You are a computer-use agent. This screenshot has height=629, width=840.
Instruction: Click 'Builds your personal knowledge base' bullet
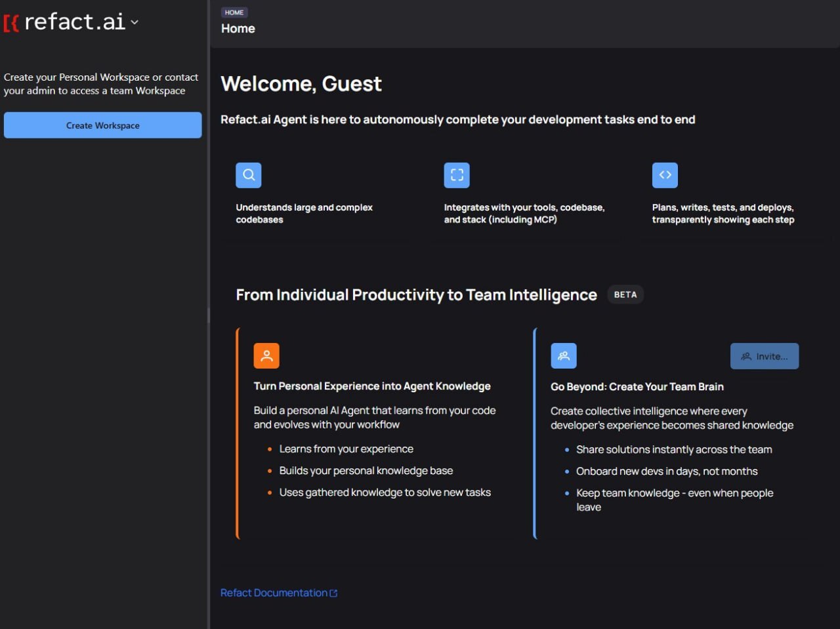[x=366, y=471]
